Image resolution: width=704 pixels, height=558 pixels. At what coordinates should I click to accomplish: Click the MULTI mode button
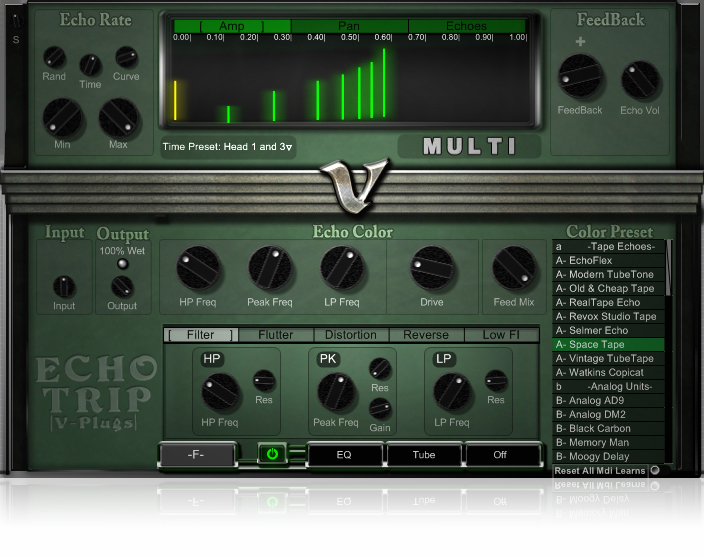pyautogui.click(x=469, y=146)
